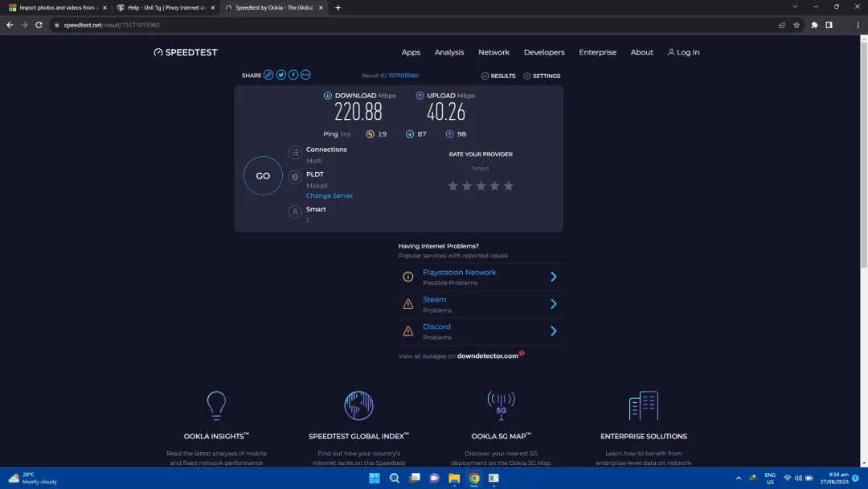Open the Enterprise menu

click(597, 52)
